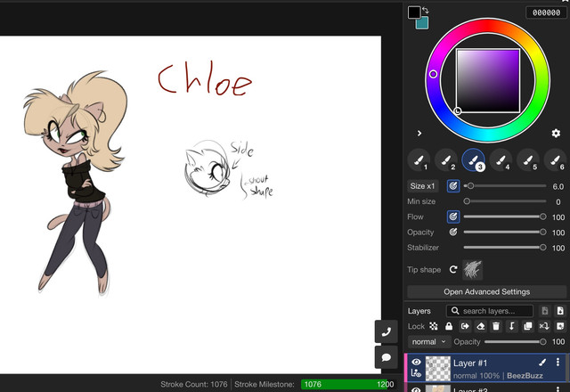Image resolution: width=570 pixels, height=392 pixels.
Task: Click the x1 down-arrow layer icon
Action: pos(544,326)
